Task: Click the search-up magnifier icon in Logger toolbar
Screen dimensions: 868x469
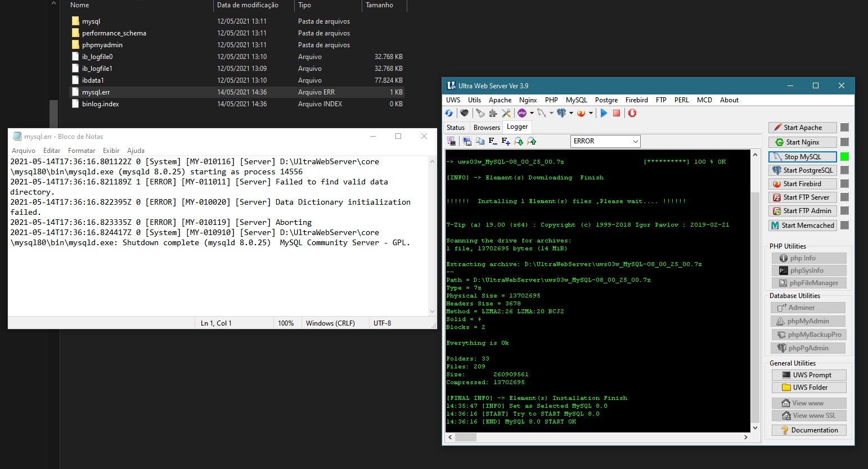Action: point(532,141)
